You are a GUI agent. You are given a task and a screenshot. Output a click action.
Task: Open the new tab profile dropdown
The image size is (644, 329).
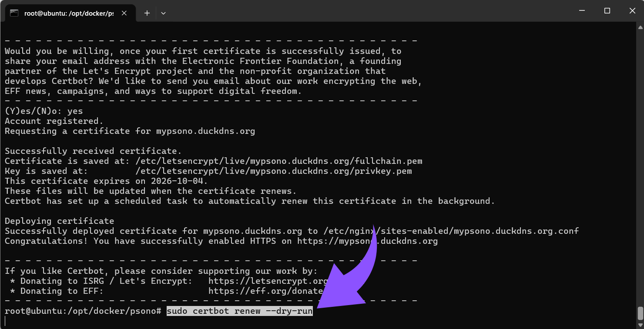[163, 13]
